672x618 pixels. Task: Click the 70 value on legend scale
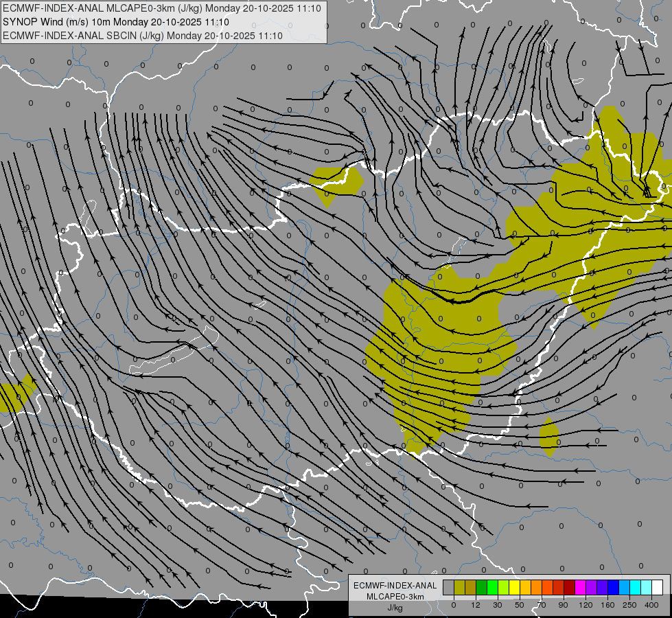coord(542,605)
